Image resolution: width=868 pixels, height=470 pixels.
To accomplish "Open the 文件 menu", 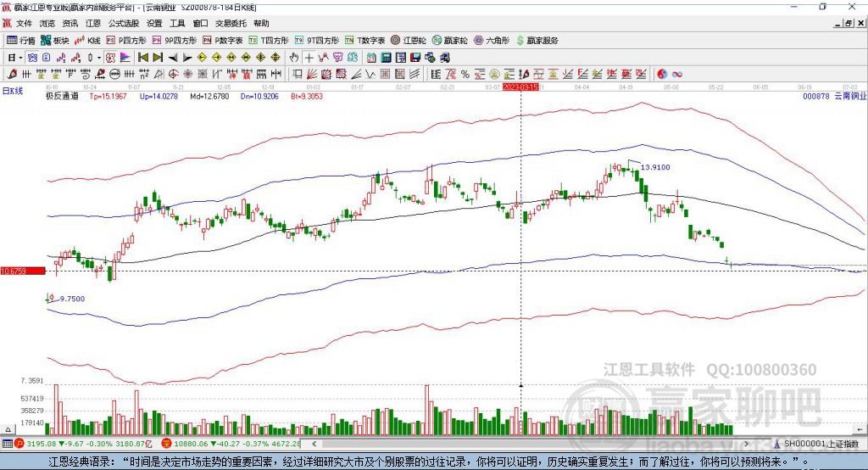I will coord(24,23).
